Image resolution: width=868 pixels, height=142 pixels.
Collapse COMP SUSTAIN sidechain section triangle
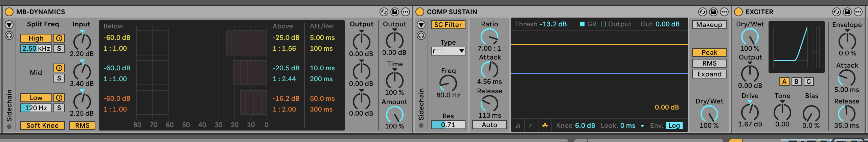click(421, 25)
